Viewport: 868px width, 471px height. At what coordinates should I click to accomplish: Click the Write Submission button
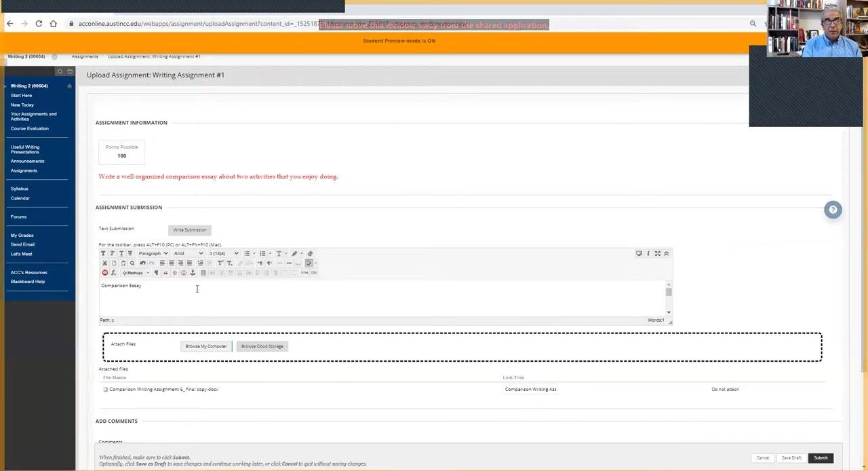tap(190, 230)
